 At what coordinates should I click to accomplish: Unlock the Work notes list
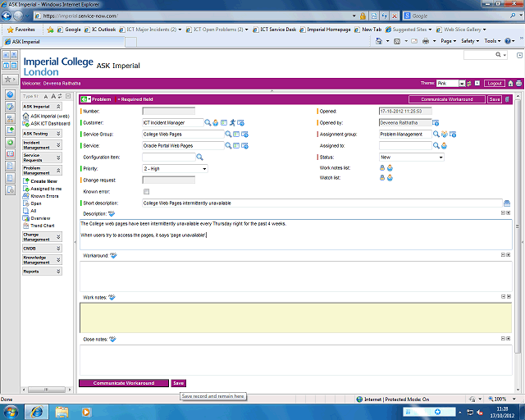point(382,168)
